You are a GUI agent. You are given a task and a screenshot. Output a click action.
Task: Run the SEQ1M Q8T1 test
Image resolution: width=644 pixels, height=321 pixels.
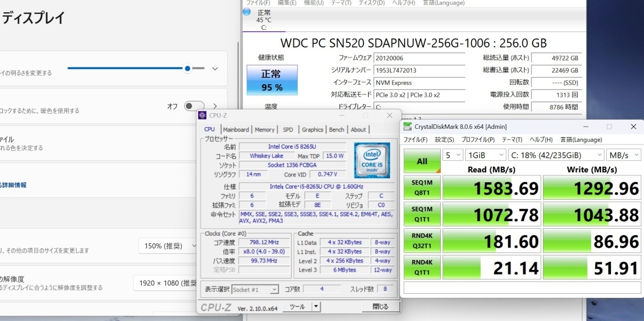pyautogui.click(x=422, y=187)
